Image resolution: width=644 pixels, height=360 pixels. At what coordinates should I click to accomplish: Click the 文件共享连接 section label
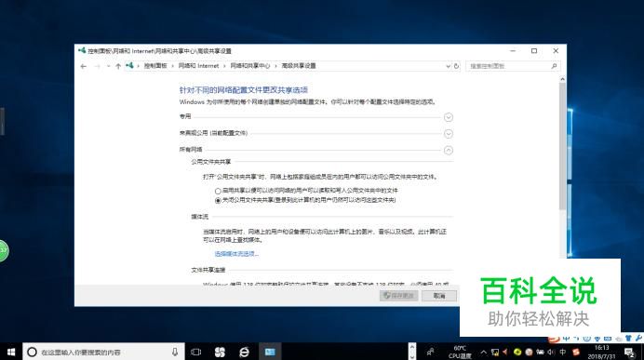[x=208, y=270]
